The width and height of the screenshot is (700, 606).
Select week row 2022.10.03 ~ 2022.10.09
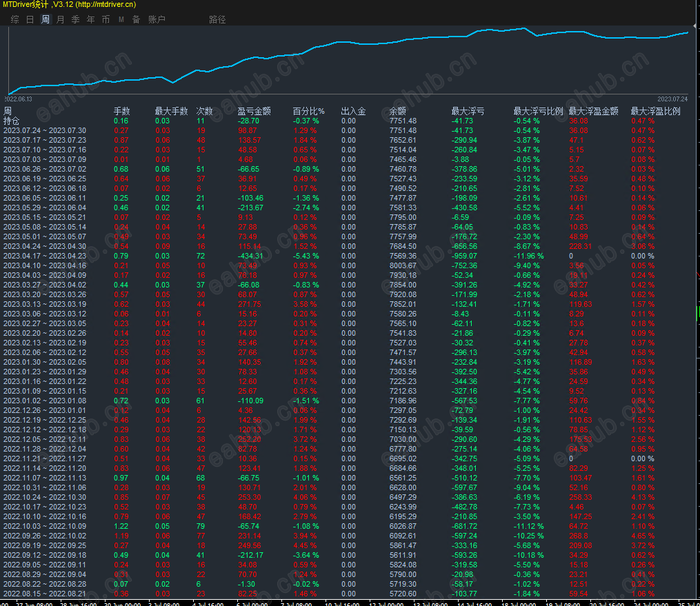[45, 526]
